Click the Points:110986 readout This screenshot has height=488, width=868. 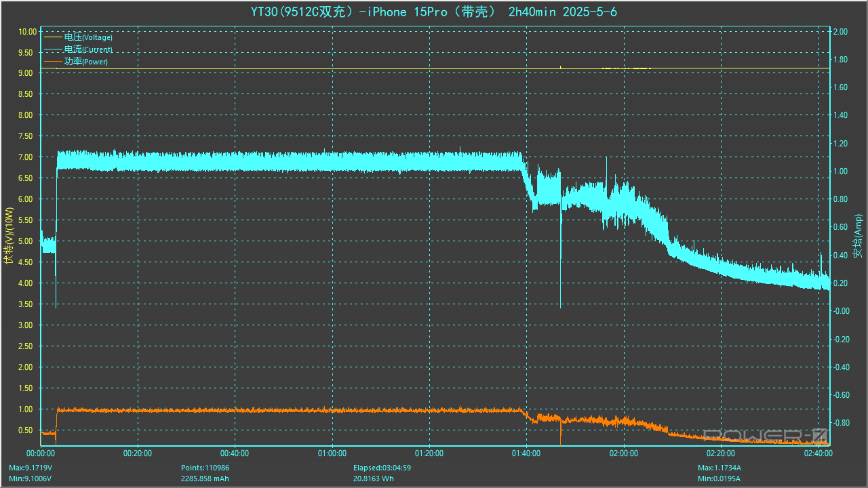tap(205, 468)
